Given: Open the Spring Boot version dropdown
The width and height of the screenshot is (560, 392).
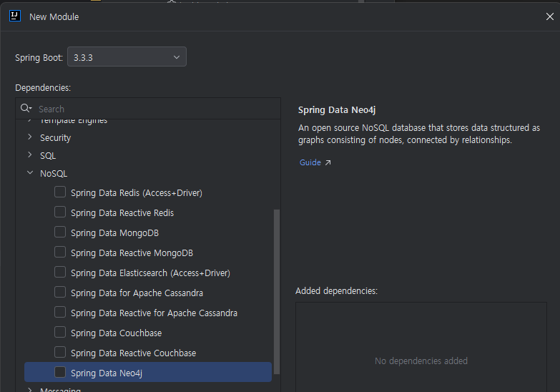Looking at the screenshot, I should point(127,57).
